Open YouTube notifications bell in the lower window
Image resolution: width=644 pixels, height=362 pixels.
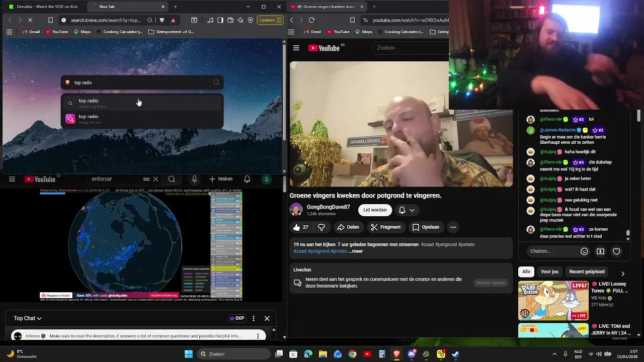coord(247,179)
